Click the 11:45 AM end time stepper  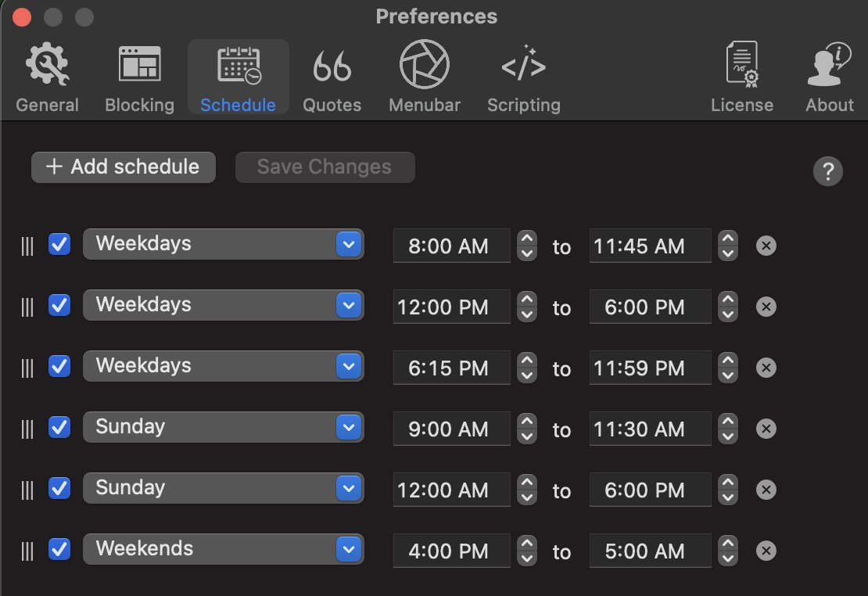728,246
